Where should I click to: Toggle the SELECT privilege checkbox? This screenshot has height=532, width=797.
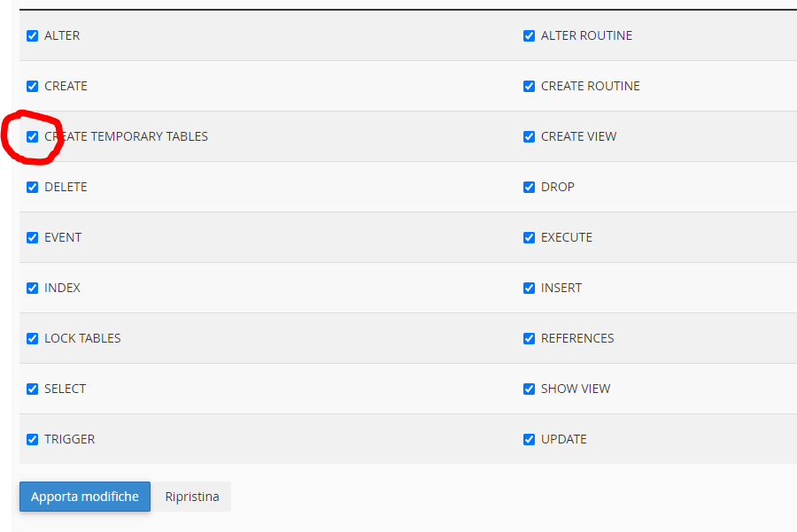pos(33,389)
